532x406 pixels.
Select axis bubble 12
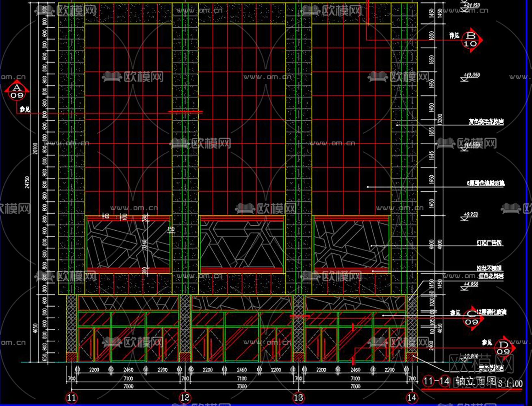(x=185, y=397)
